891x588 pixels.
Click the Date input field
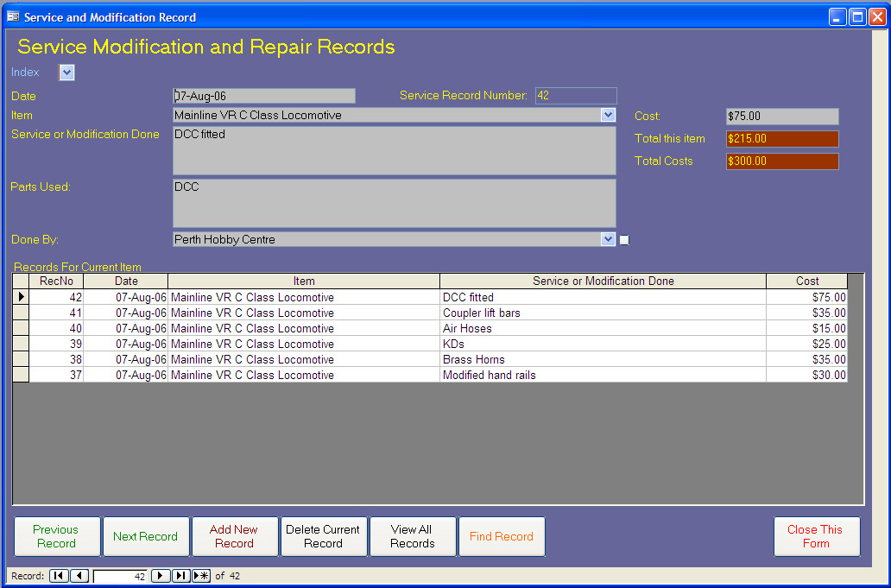click(x=264, y=96)
